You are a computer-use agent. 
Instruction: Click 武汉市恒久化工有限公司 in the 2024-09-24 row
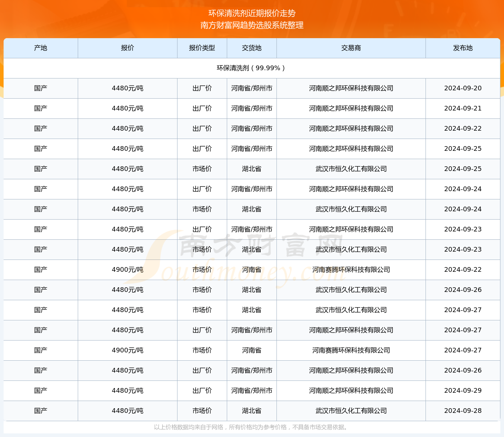[351, 209]
